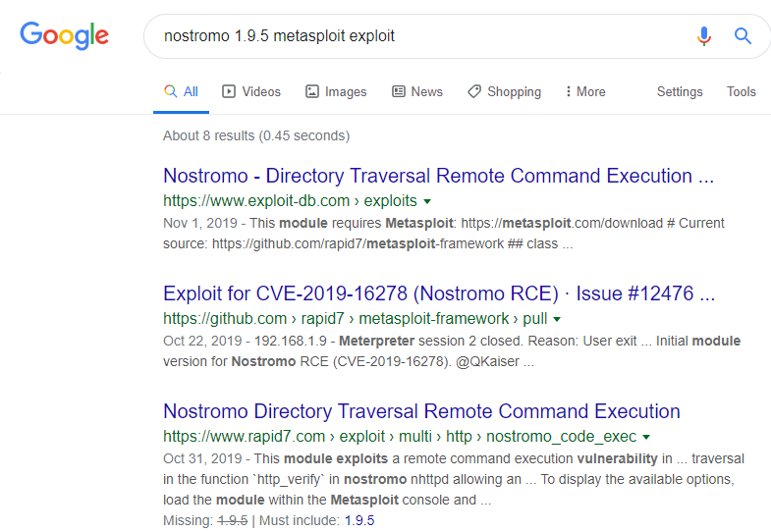Screen dimensions: 771x532
Task: Click the Google logo
Action: [x=65, y=35]
